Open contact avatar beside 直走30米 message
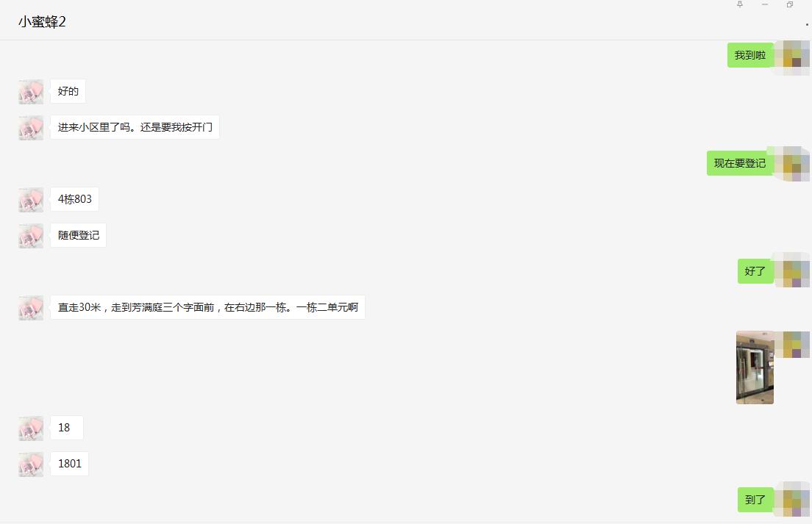The height and width of the screenshot is (524, 812). coord(31,308)
